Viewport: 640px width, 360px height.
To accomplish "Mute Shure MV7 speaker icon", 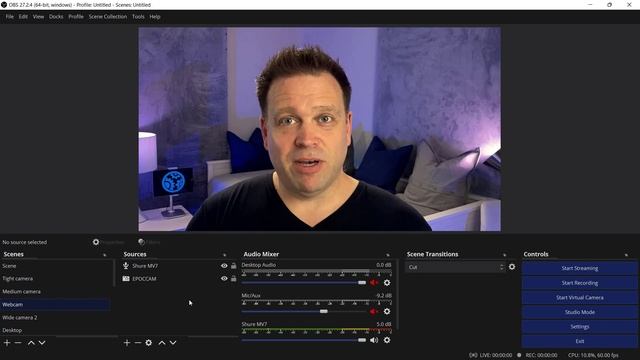I will point(374,340).
